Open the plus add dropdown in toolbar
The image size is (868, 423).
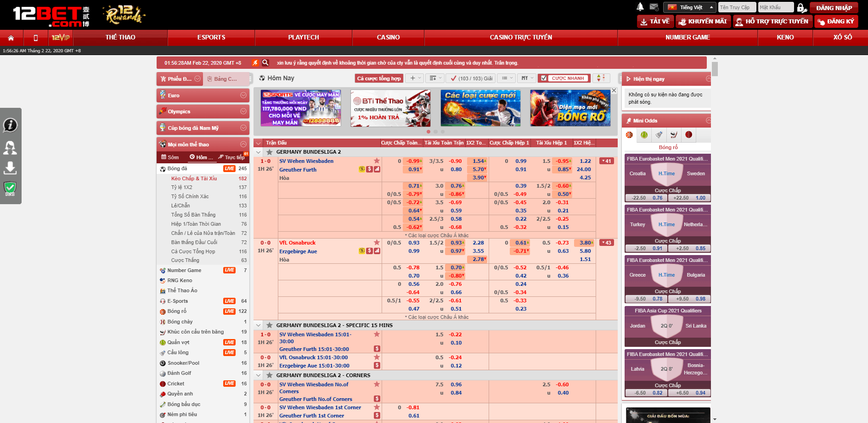point(415,78)
